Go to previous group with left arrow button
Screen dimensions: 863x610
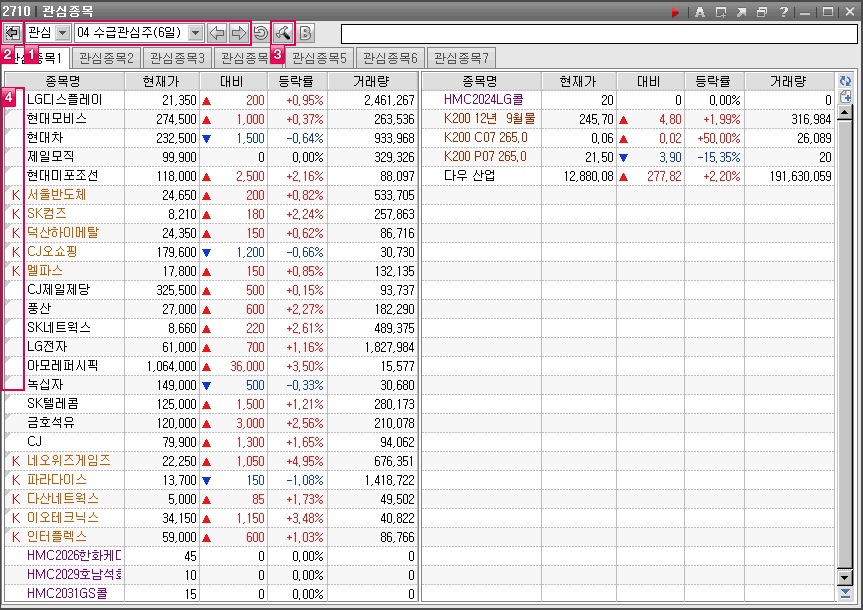[x=217, y=33]
